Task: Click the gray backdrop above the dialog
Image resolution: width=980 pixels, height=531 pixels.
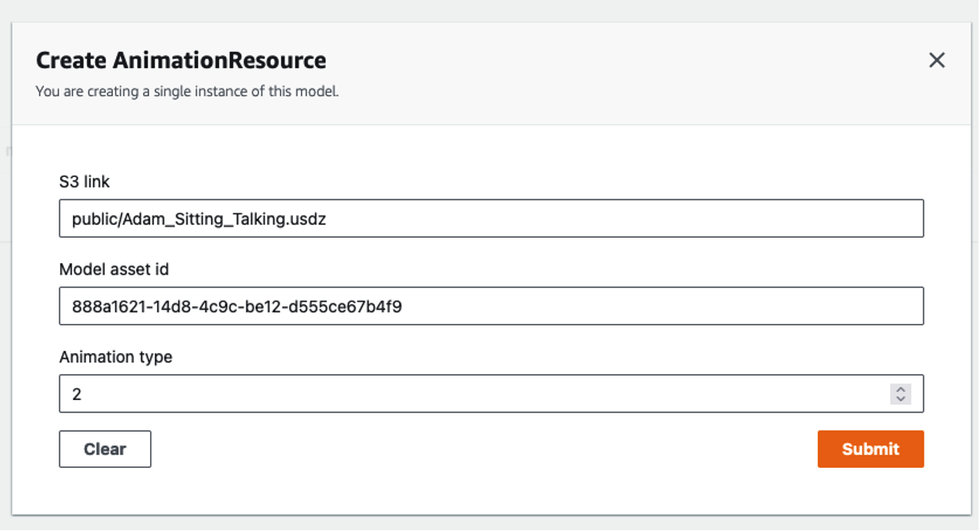Action: [489, 10]
